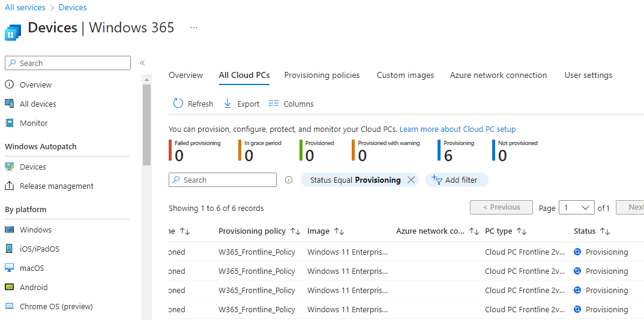Screen dimensions: 644x320
Task: Click the iOS/iPadOS platform icon
Action: (9, 249)
